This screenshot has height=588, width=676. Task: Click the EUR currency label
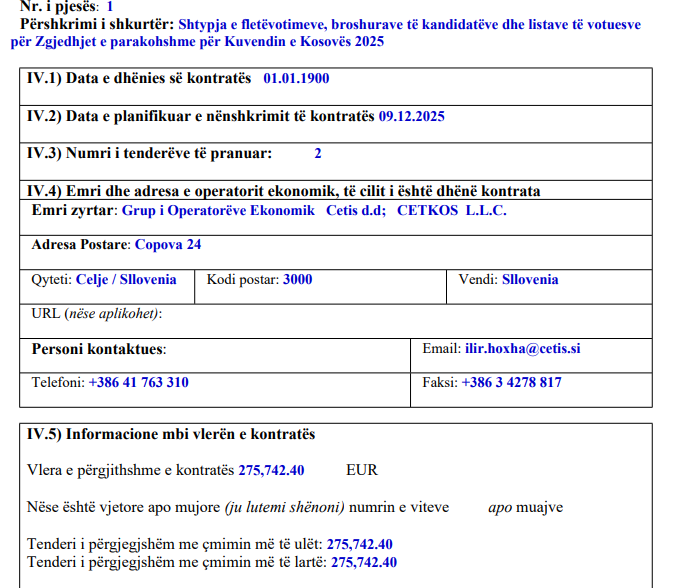point(362,469)
